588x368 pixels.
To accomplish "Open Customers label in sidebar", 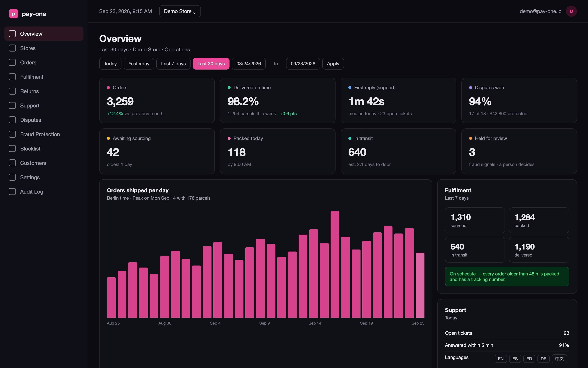I will point(33,163).
